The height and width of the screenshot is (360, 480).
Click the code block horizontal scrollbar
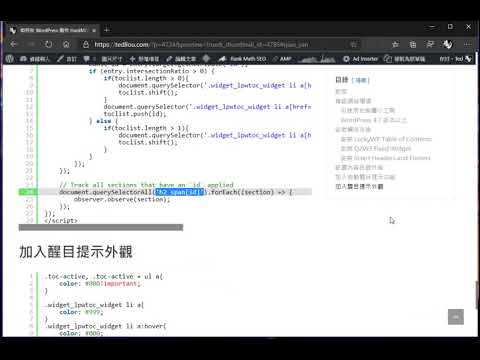101,227
